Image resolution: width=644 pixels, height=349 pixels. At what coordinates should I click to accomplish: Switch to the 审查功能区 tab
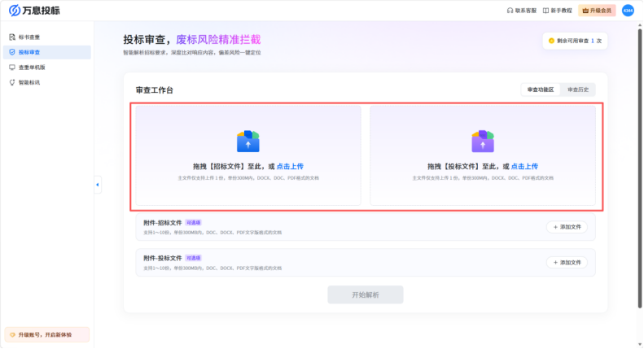coord(541,89)
